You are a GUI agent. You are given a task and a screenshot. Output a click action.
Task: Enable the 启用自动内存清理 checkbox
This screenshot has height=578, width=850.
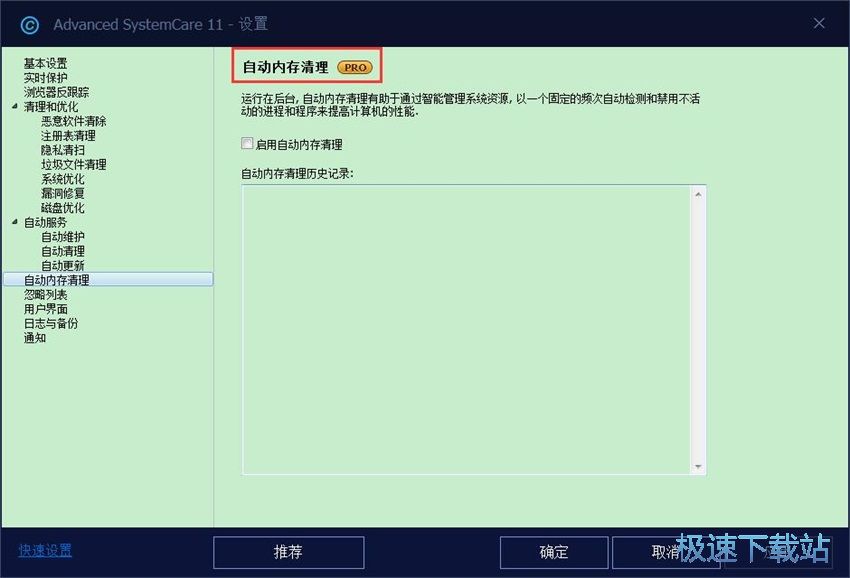(247, 144)
